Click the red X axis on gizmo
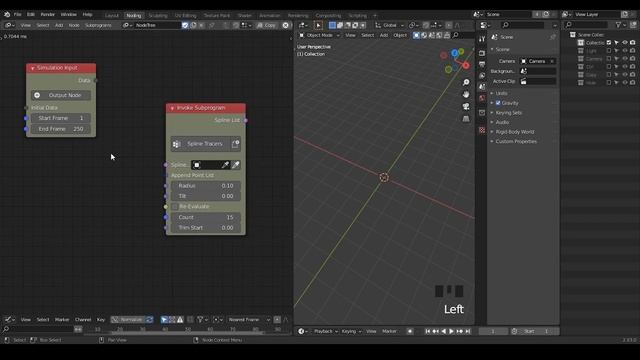Image resolution: width=640 pixels, height=360 pixels. [x=466, y=65]
